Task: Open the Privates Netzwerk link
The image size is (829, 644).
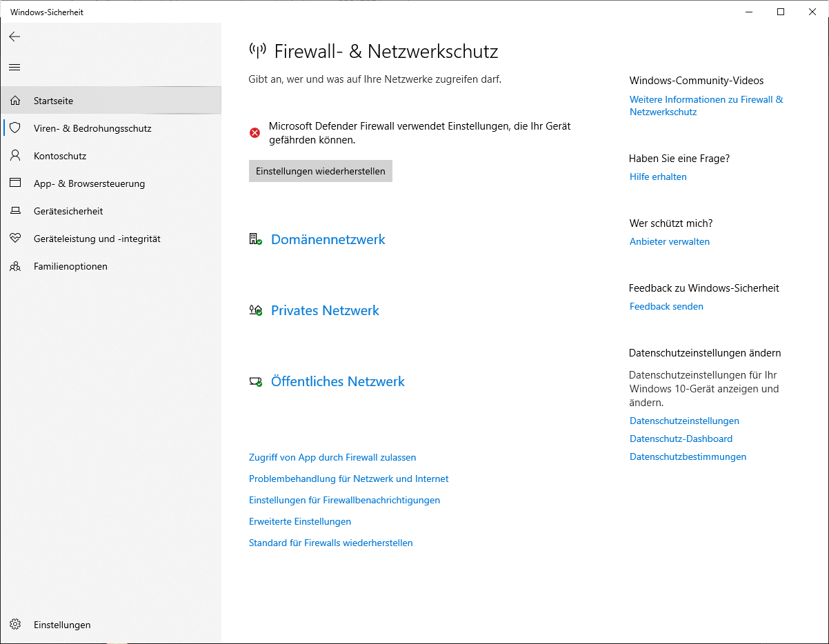Action: [325, 310]
